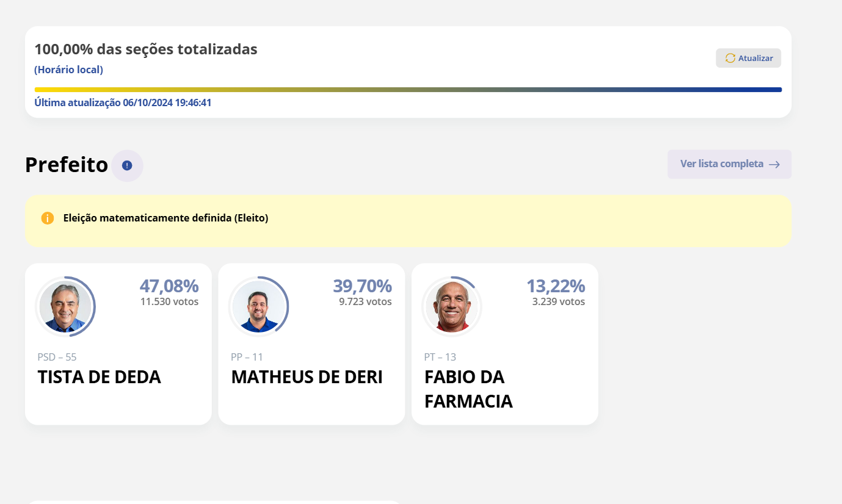Click the 13,22% vote percentage
Viewport: 842px width, 504px height.
[556, 286]
